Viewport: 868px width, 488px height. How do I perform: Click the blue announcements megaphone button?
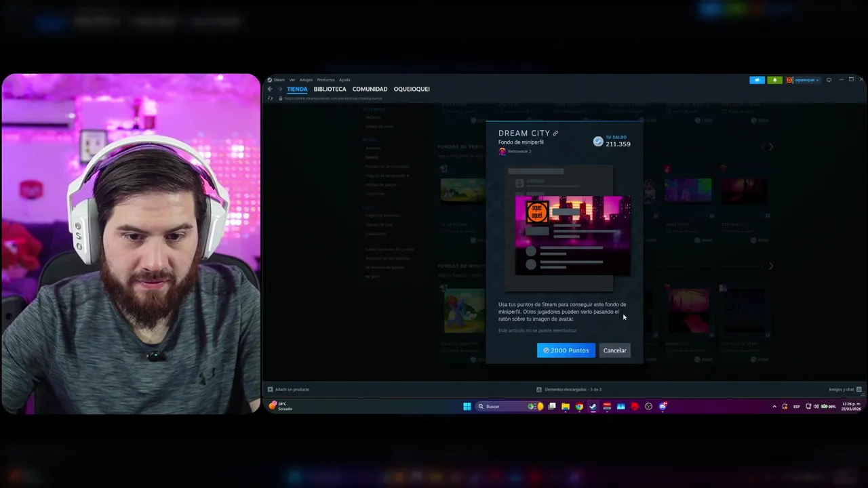click(x=757, y=80)
